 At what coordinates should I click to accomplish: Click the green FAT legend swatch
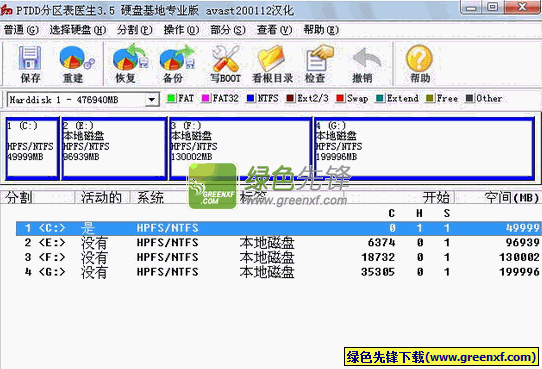click(x=171, y=98)
